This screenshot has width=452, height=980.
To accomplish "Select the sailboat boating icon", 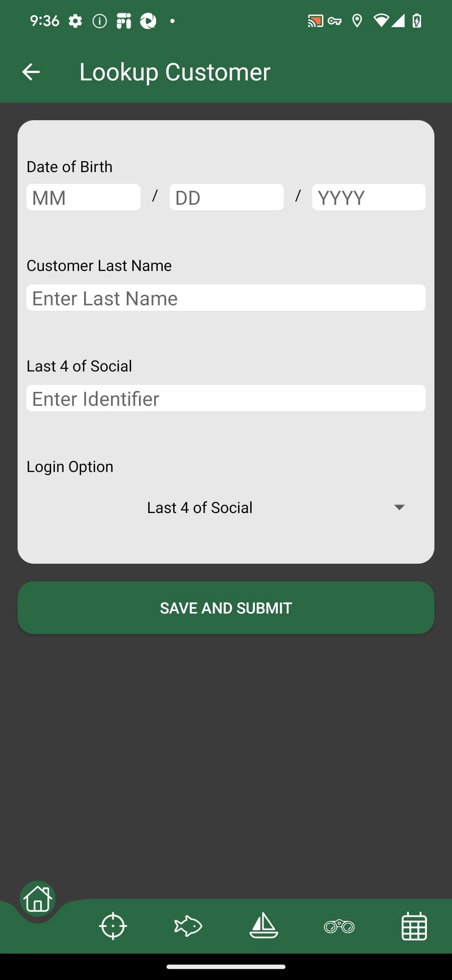I will (x=264, y=926).
